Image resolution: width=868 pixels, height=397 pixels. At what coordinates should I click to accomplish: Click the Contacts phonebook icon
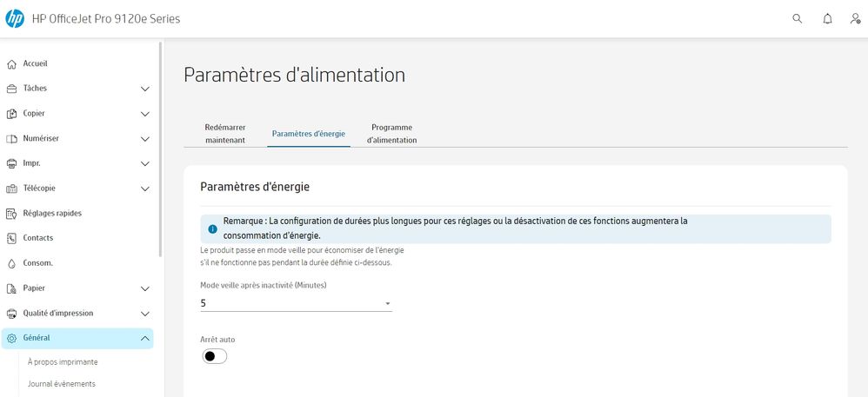[x=12, y=238]
